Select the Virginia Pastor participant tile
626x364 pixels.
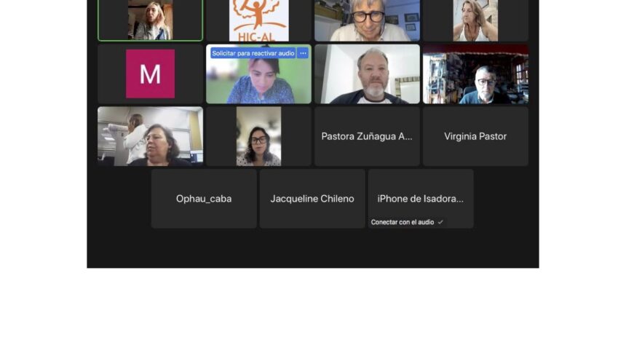tap(475, 136)
